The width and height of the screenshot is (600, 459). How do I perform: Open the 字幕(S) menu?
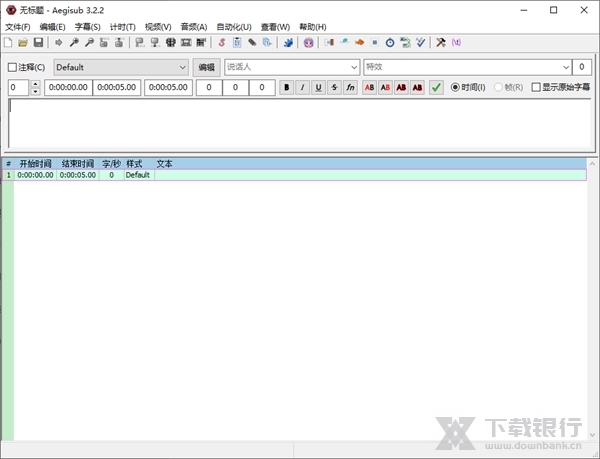pyautogui.click(x=88, y=26)
